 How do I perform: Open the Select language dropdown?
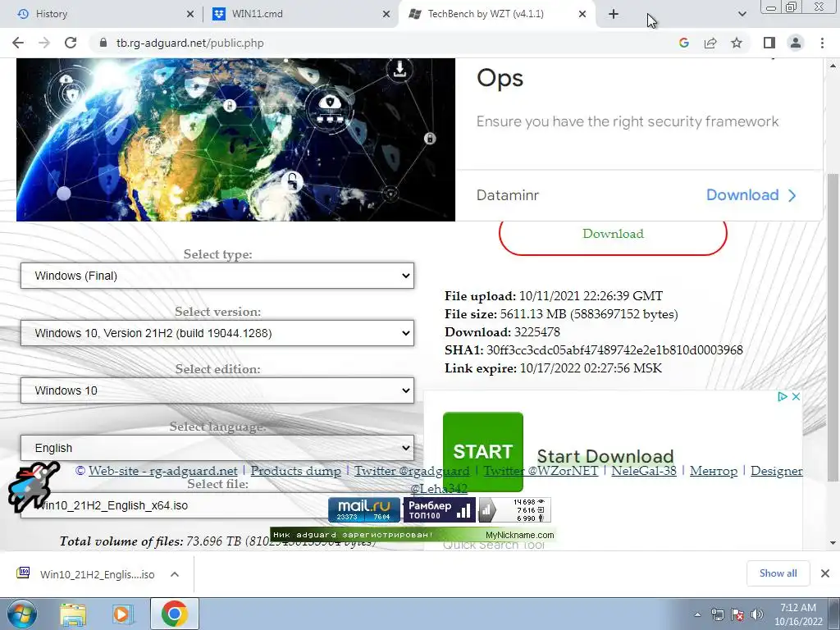click(217, 448)
